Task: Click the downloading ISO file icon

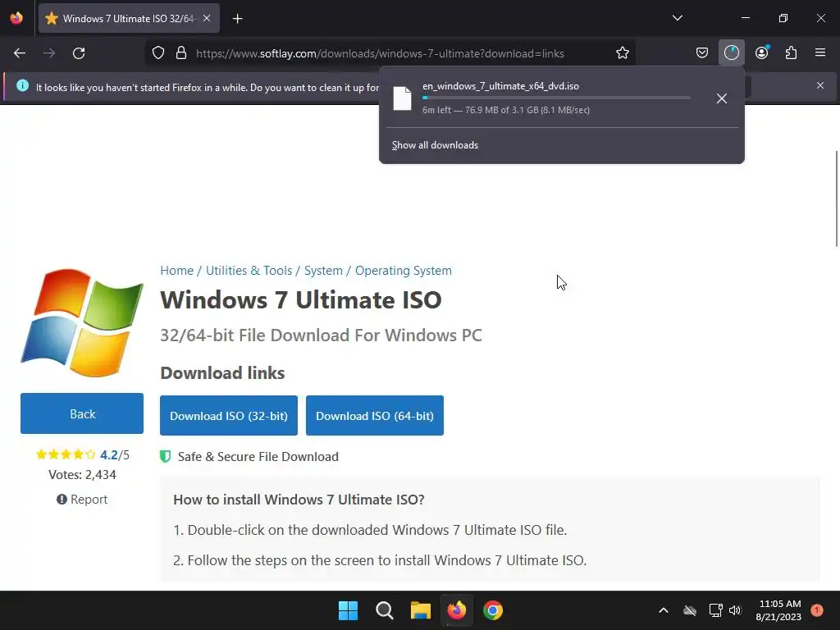Action: point(402,98)
